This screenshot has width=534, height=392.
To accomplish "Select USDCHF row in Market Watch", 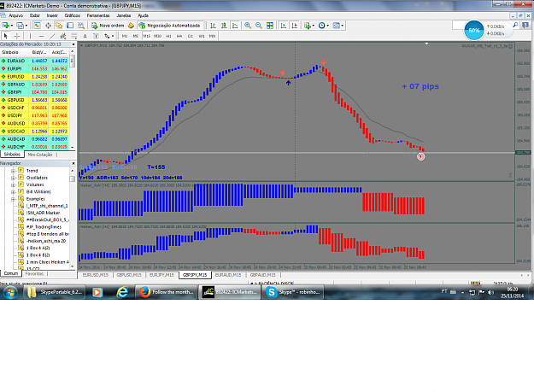I will click(34, 108).
